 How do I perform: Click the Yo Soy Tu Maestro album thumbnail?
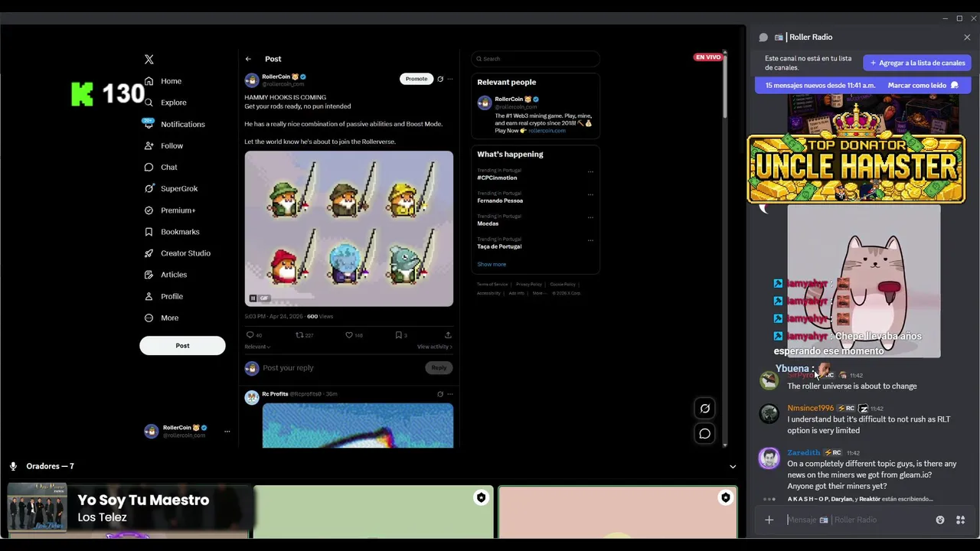37,507
